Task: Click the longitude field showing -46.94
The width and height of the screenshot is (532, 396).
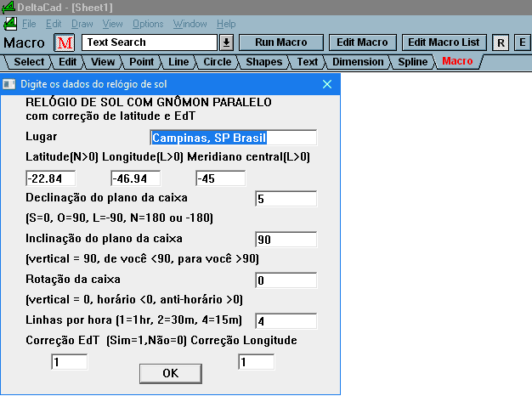Action: [136, 178]
